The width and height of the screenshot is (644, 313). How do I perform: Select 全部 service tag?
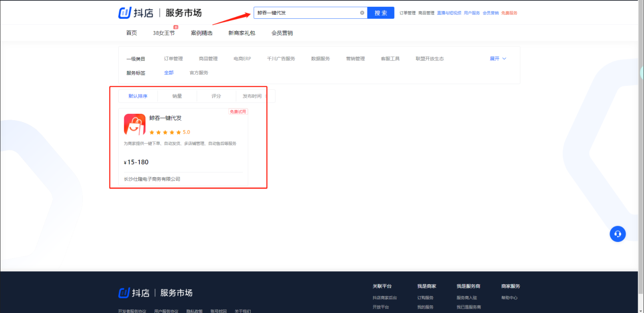[169, 73]
